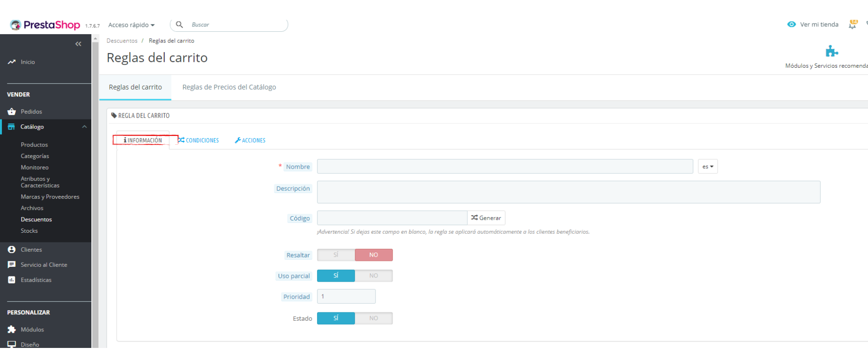The width and height of the screenshot is (868, 359).
Task: Open Descuentos in sidebar
Action: coord(36,219)
